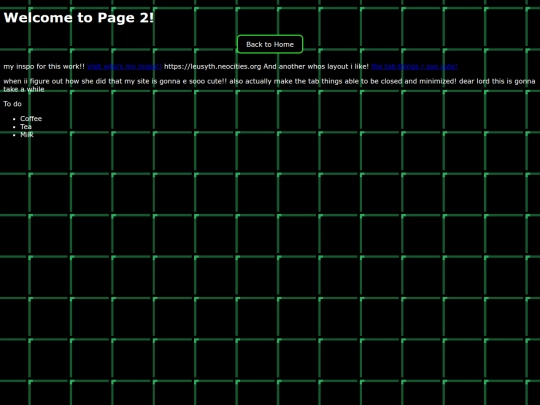Image resolution: width=540 pixels, height=405 pixels.
Task: Open the "Visit who's my inspo!!" link
Action: pos(124,66)
